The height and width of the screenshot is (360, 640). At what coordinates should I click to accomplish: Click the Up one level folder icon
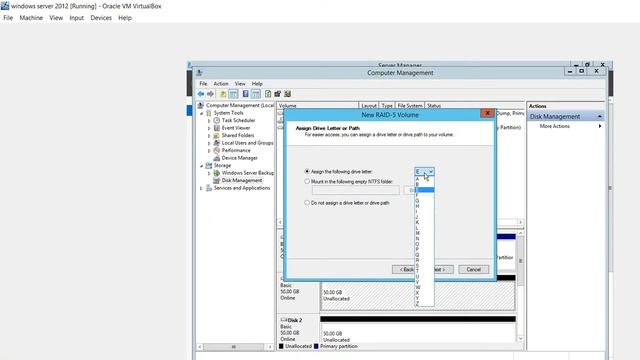(x=223, y=94)
